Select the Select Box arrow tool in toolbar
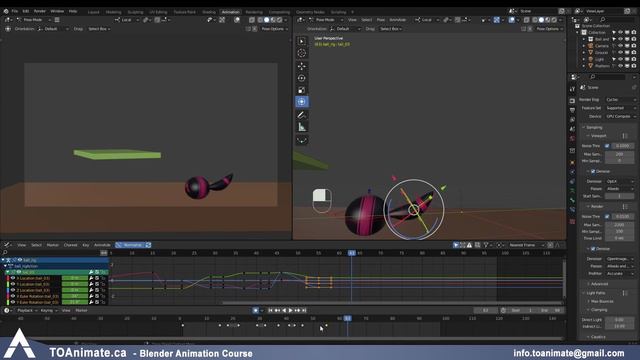The width and height of the screenshot is (640, 360). pyautogui.click(x=302, y=41)
